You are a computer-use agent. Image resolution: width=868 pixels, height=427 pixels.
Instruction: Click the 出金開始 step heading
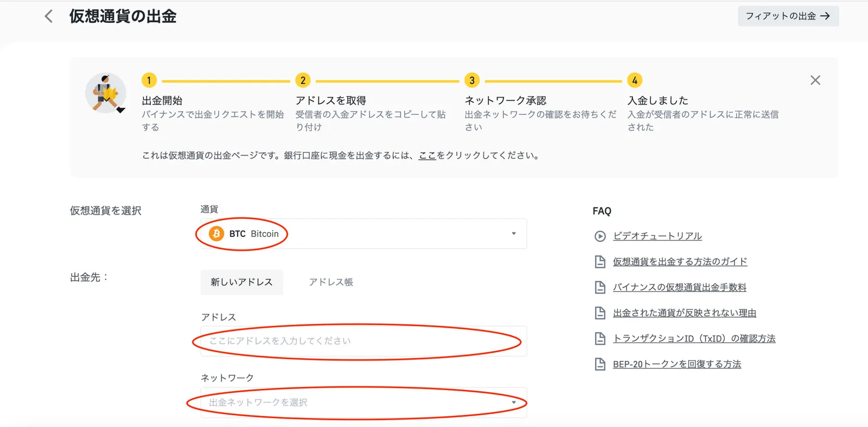162,100
